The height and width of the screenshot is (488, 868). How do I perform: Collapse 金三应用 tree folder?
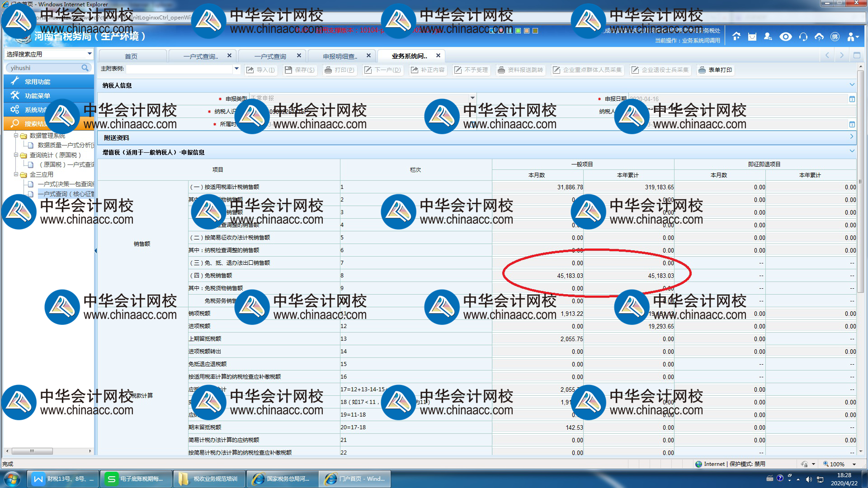[x=16, y=174]
